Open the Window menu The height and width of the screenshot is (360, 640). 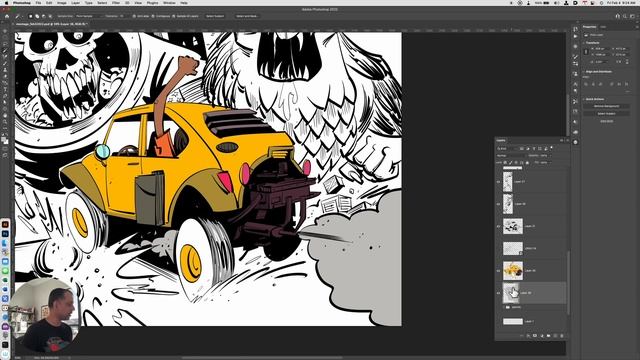pos(169,3)
